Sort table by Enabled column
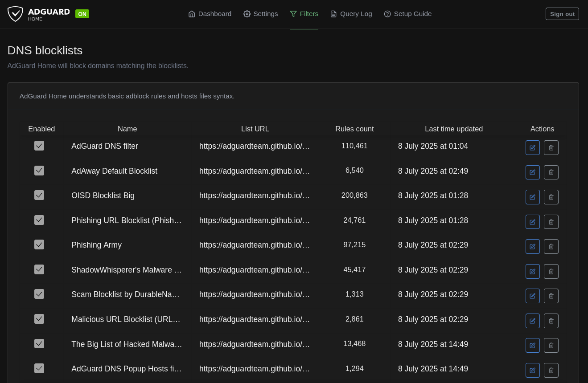The image size is (588, 383). (x=41, y=129)
